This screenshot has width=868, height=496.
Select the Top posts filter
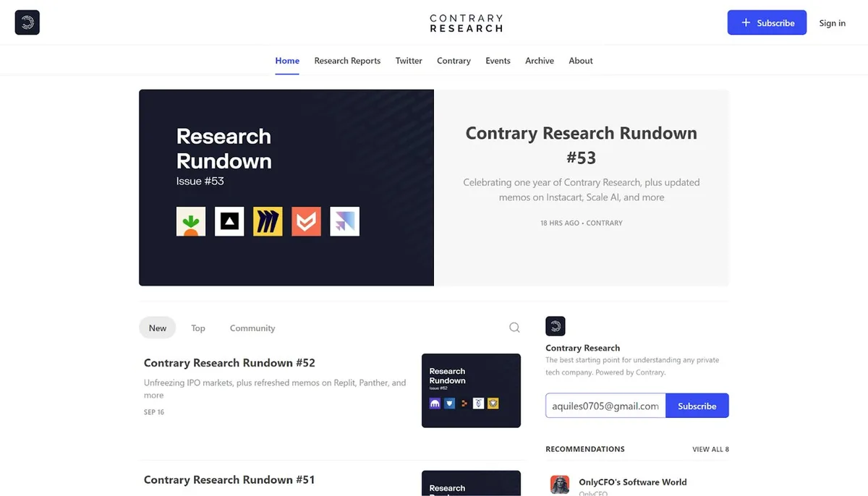click(198, 328)
